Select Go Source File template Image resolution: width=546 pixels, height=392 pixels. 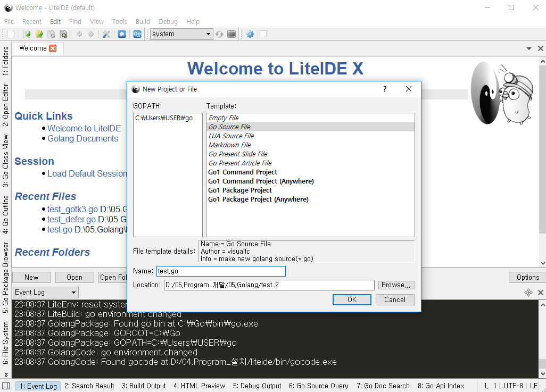coord(310,127)
